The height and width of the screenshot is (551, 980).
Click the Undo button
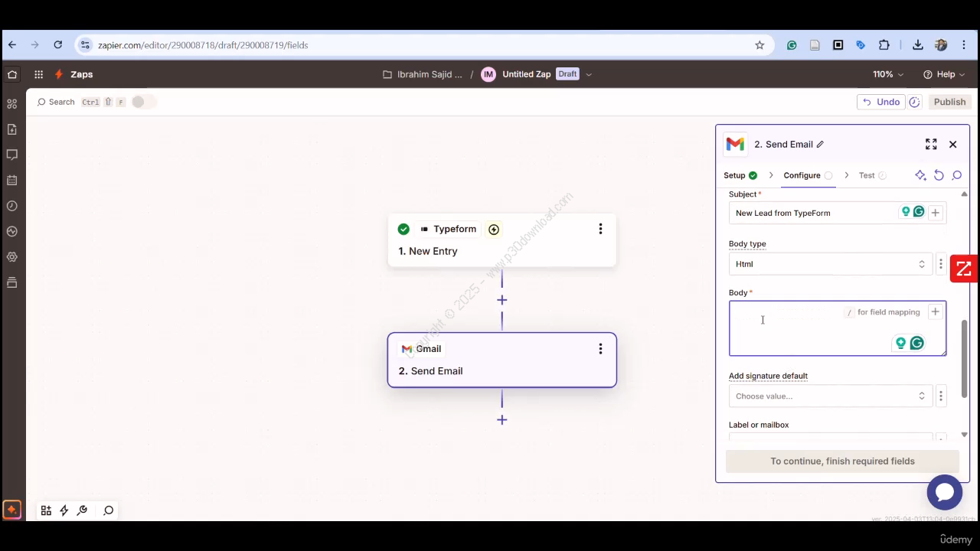click(881, 102)
